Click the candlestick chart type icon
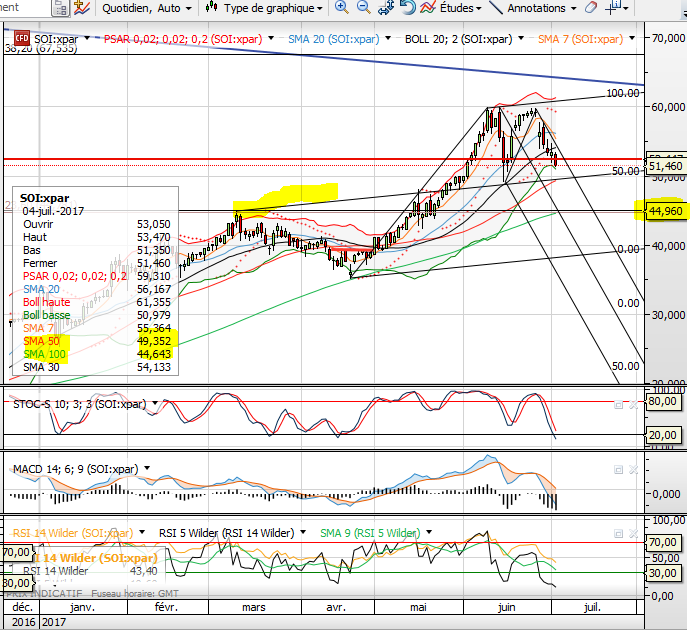Screen dimensions: 690x630 (x=212, y=7)
